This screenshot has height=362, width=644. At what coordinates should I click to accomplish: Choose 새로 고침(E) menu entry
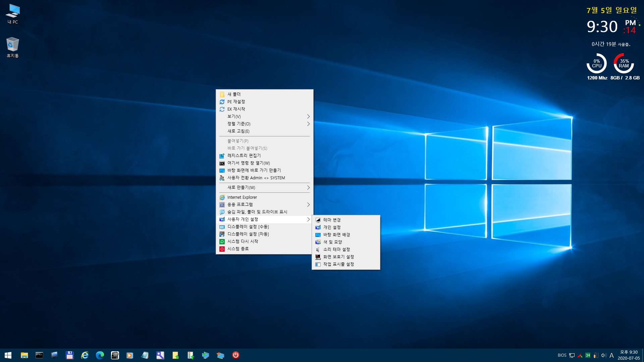(265, 131)
